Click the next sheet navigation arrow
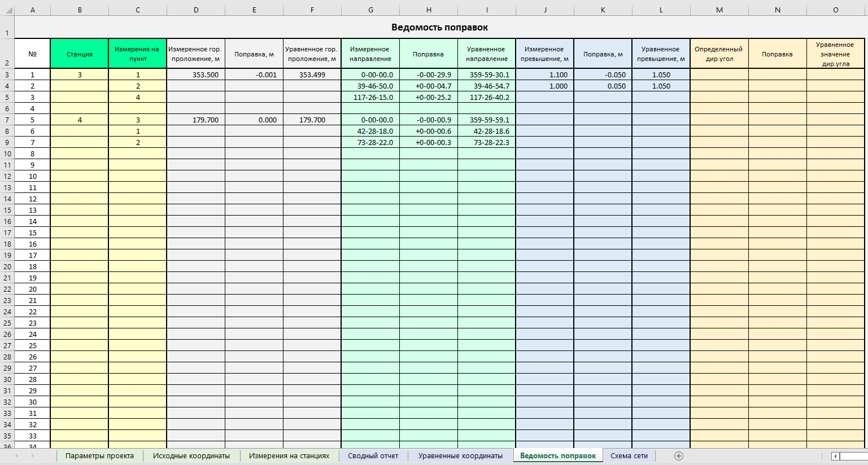868x465 pixels. coord(33,456)
